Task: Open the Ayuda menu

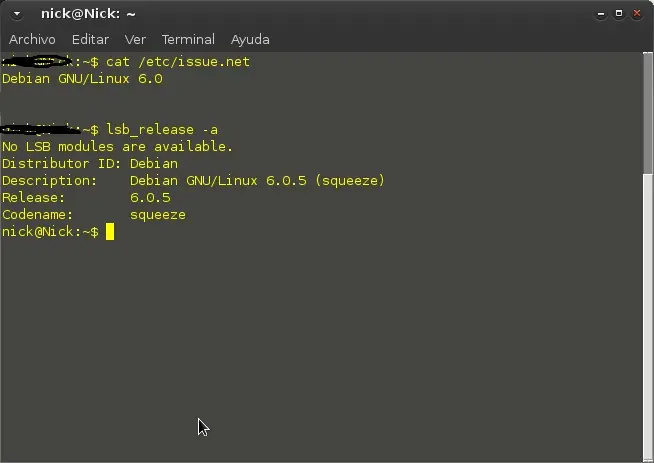Action: tap(250, 40)
